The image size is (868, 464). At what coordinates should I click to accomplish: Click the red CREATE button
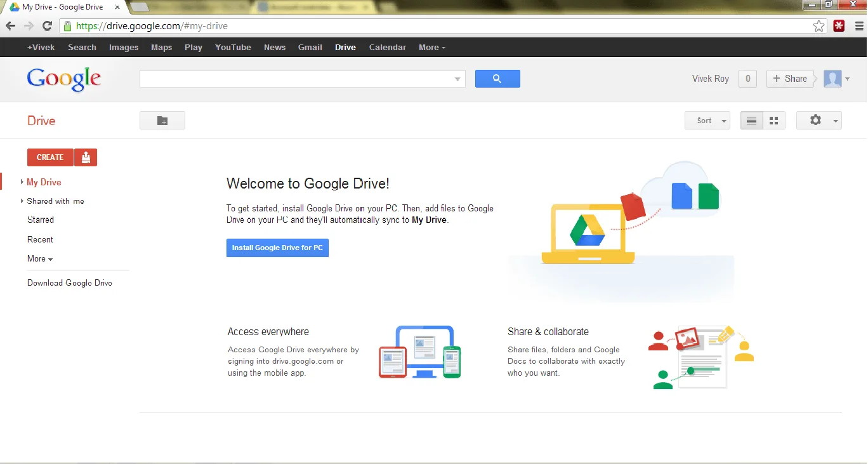pyautogui.click(x=50, y=157)
